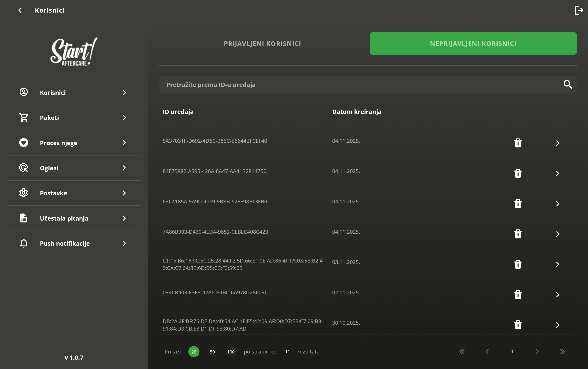Click trash icon for device 094CB403-E3E3-42A6-B4BC-6A978D28FC9C

518,294
